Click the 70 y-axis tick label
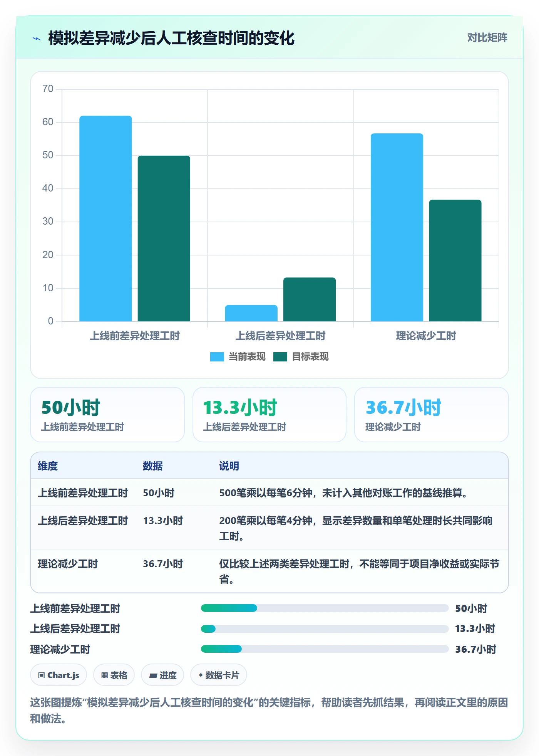539x756 pixels. click(48, 89)
